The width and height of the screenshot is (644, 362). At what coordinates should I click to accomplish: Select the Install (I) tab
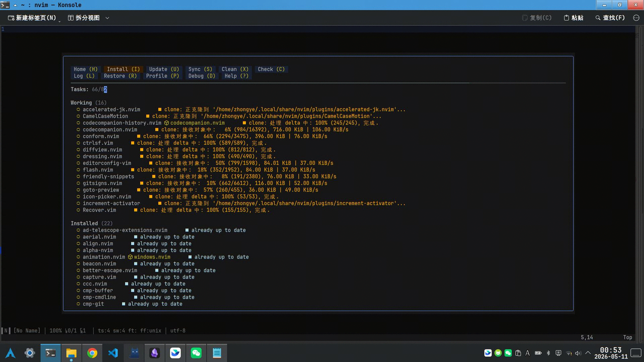click(123, 69)
